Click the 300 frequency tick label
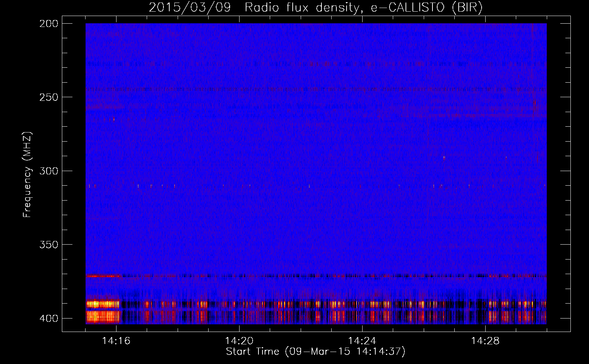The height and width of the screenshot is (364, 589). coord(49,171)
